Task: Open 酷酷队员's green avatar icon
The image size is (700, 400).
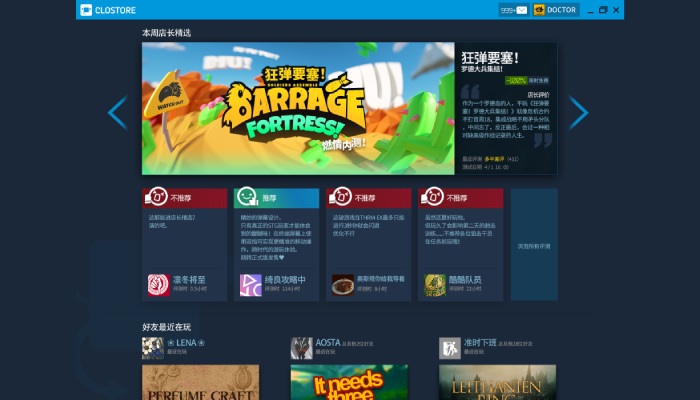Action: tap(434, 285)
